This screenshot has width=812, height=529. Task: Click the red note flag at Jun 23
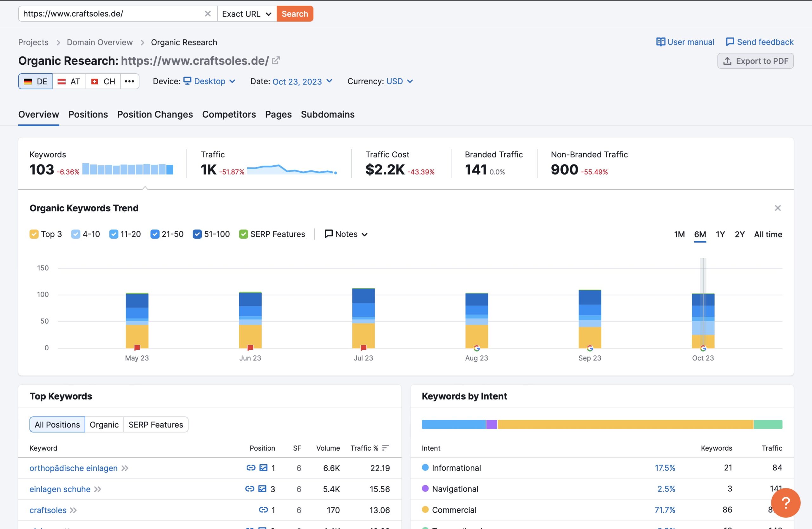point(250,348)
